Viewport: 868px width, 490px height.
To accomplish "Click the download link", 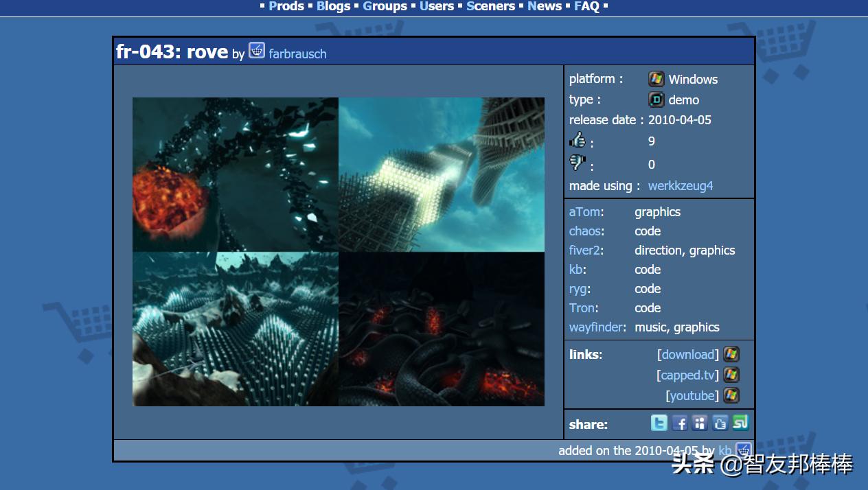I will [x=688, y=355].
